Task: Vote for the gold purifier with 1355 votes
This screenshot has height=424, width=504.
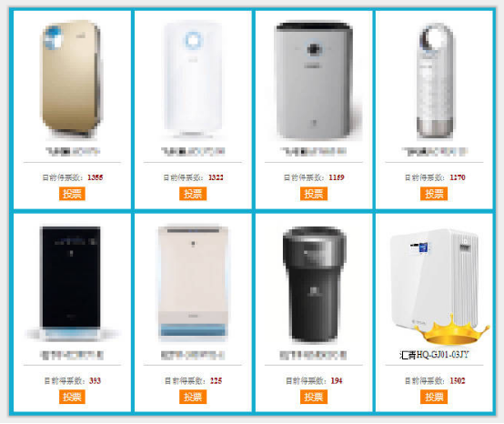Action: (72, 194)
